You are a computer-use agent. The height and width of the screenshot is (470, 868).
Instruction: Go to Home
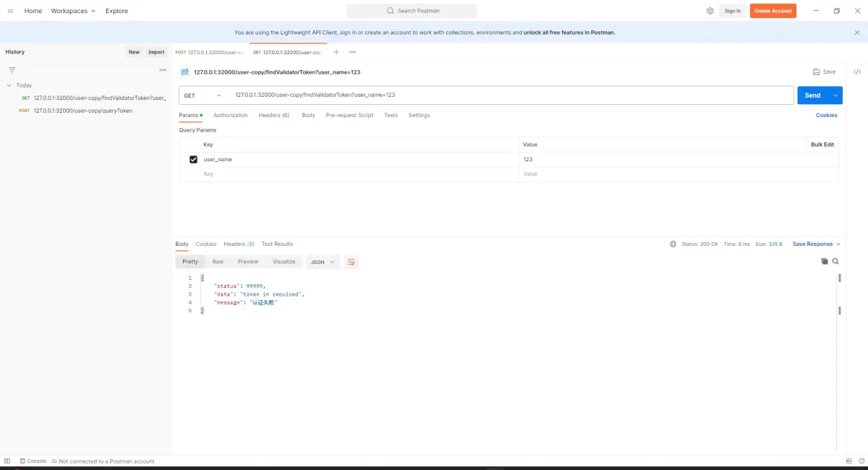pos(33,11)
